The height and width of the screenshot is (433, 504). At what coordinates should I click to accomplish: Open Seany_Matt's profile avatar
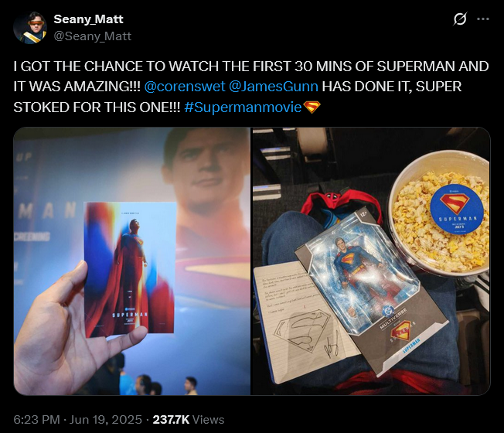(x=30, y=28)
